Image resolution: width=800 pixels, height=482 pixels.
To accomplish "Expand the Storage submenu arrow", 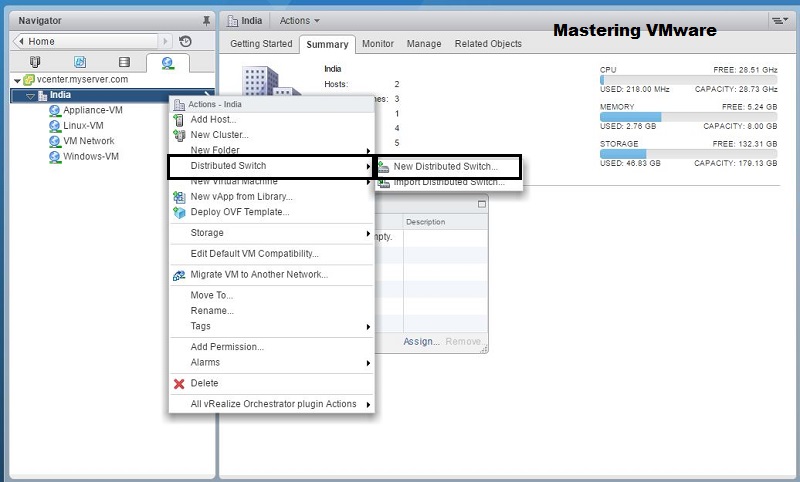I will tap(368, 234).
